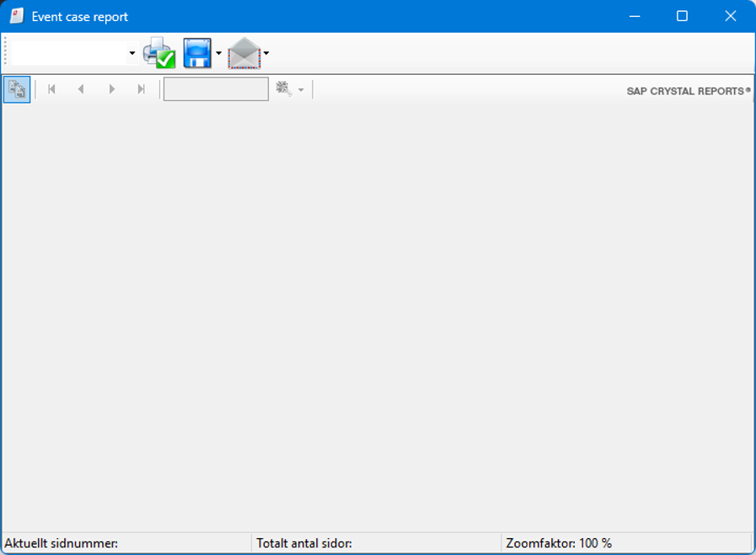Click the blue floppy disk save icon

click(x=197, y=53)
